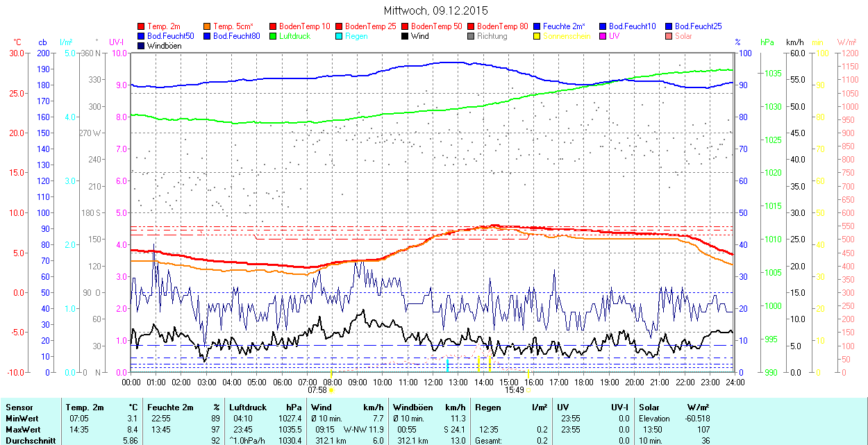Click the chart title Mittwoch, 09.12.2015

point(435,10)
